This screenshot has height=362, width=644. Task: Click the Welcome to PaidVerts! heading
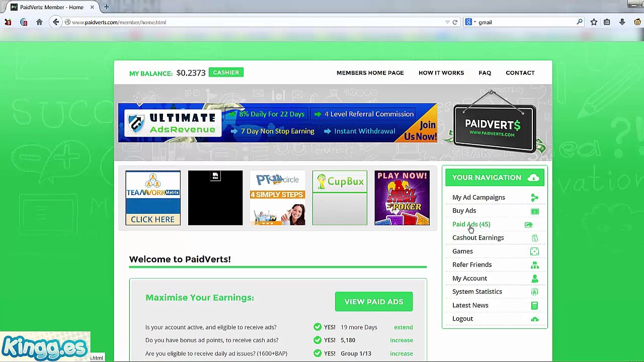point(180,259)
